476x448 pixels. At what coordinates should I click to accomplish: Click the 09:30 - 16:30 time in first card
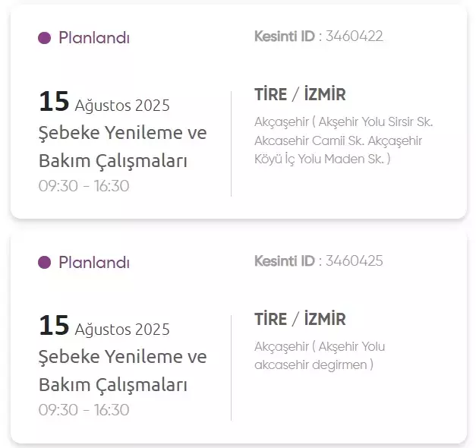[84, 185]
